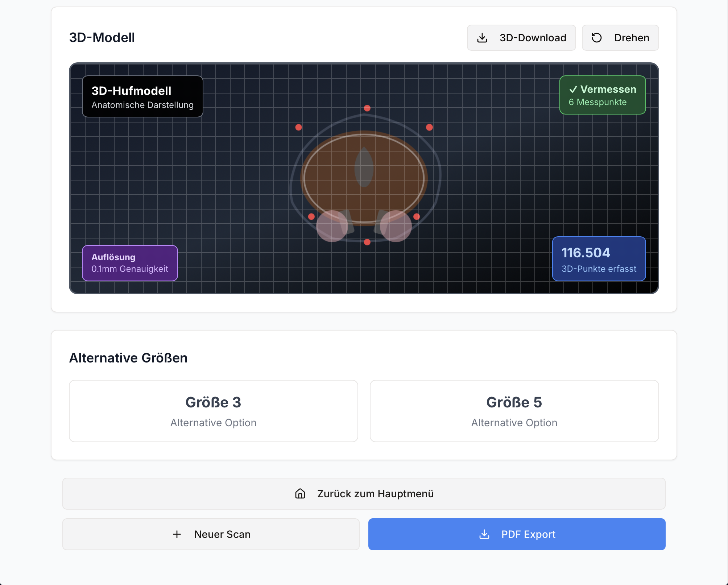Click the checkmark icon beside Vermessen
Screen dimensions: 728x585
point(573,90)
